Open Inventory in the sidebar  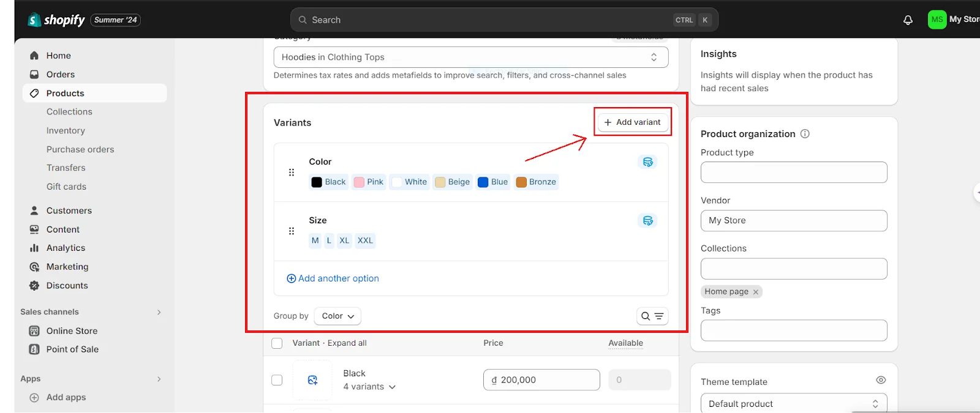click(66, 130)
